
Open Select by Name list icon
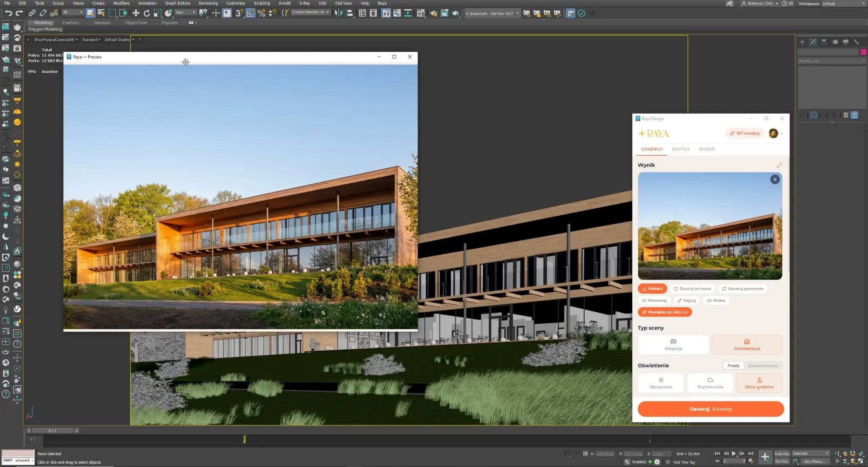(101, 13)
